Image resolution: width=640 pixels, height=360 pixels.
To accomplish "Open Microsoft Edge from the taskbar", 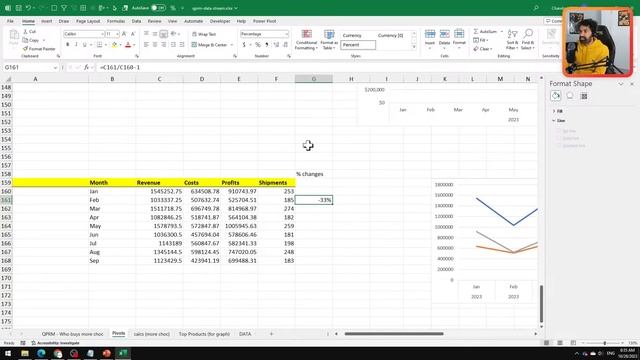I will 41,353.
